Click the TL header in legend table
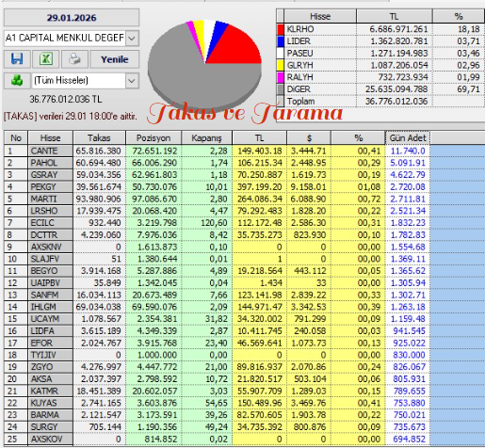 [x=395, y=16]
